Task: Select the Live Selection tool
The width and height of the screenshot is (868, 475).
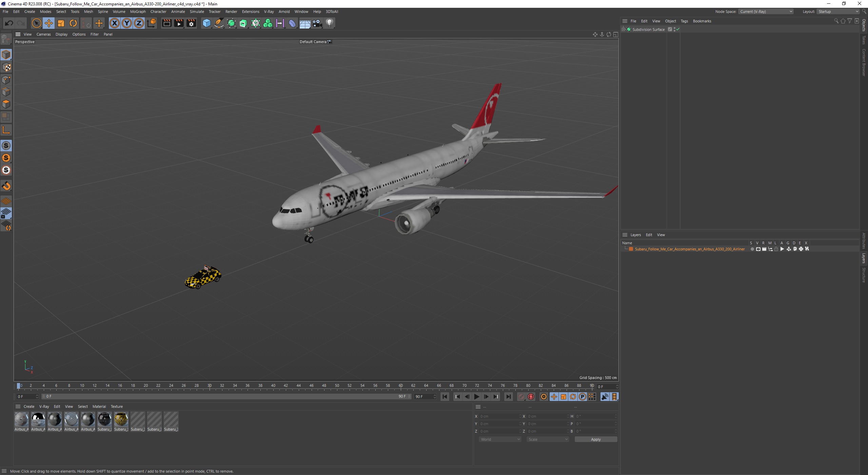Action: (x=36, y=23)
